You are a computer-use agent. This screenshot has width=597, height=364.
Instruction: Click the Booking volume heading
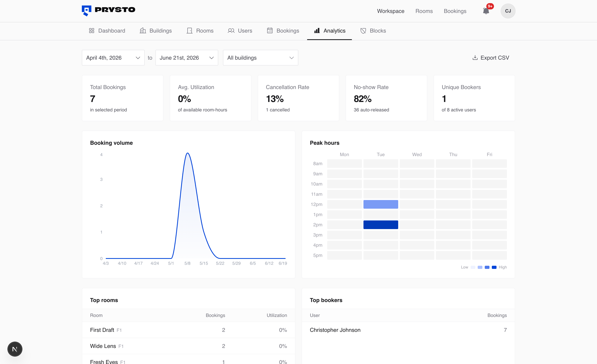point(111,143)
